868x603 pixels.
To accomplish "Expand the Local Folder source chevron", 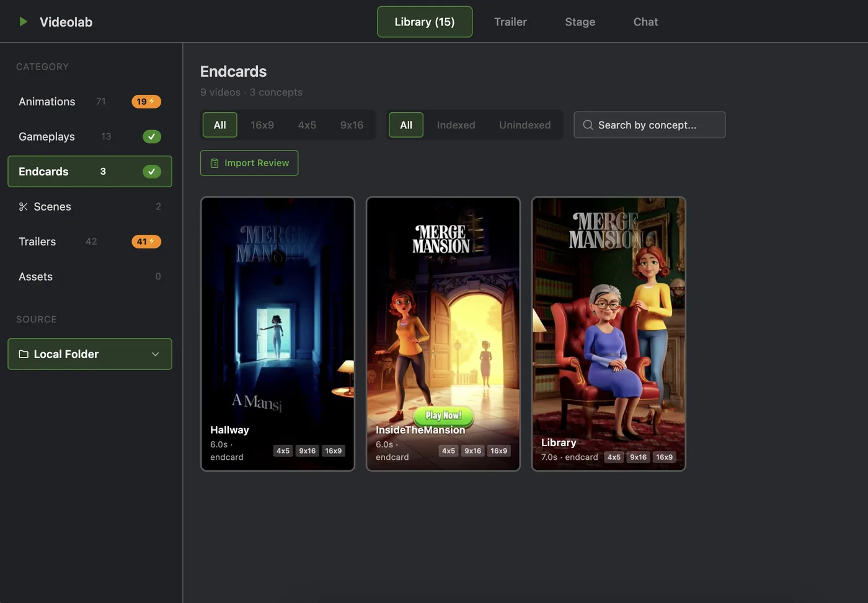I will pyautogui.click(x=155, y=354).
